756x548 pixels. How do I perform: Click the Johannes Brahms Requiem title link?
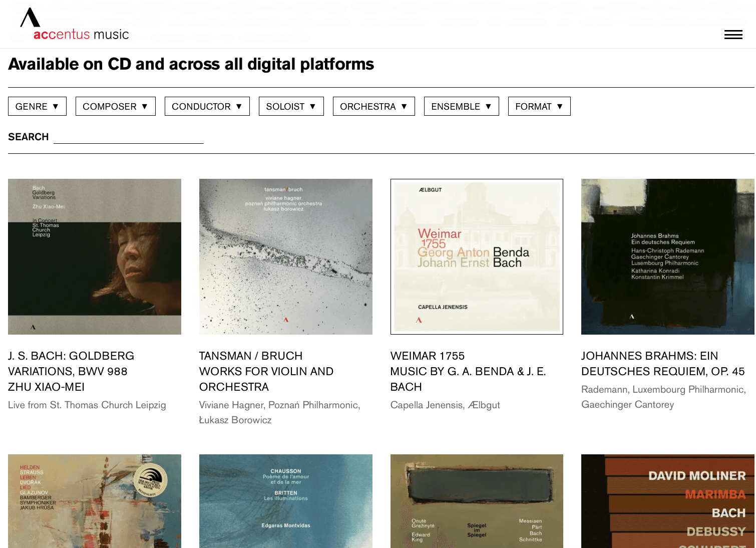tap(663, 364)
